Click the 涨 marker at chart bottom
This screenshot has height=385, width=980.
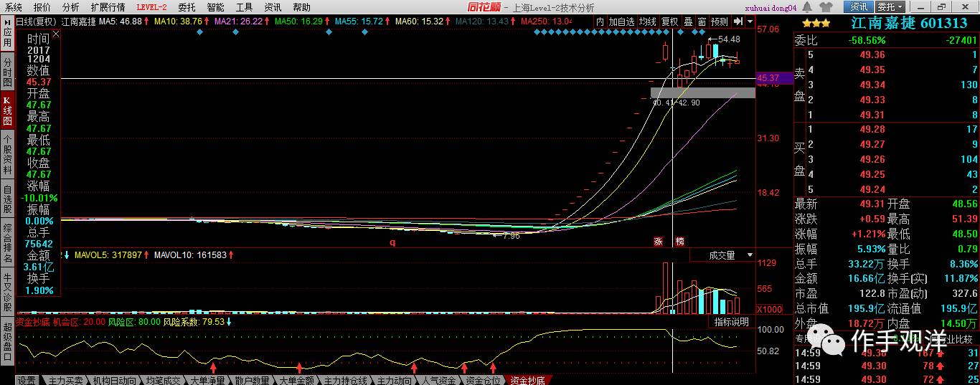(x=658, y=242)
